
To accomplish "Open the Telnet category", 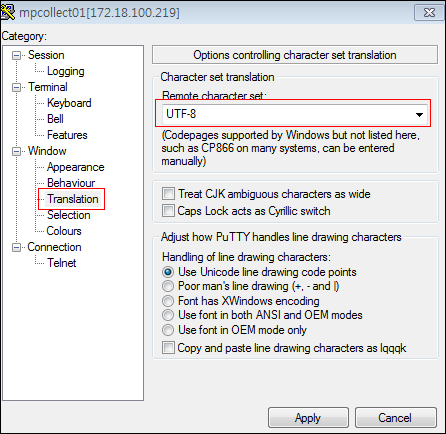I will (x=62, y=263).
